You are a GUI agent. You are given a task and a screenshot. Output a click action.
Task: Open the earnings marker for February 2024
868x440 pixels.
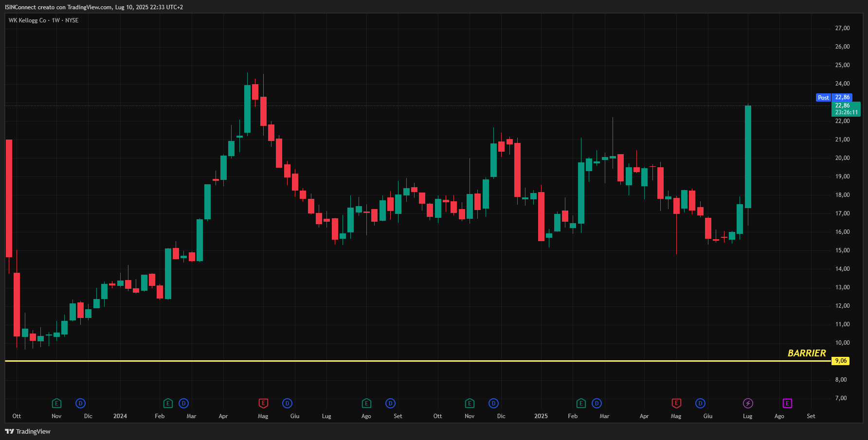[168, 403]
